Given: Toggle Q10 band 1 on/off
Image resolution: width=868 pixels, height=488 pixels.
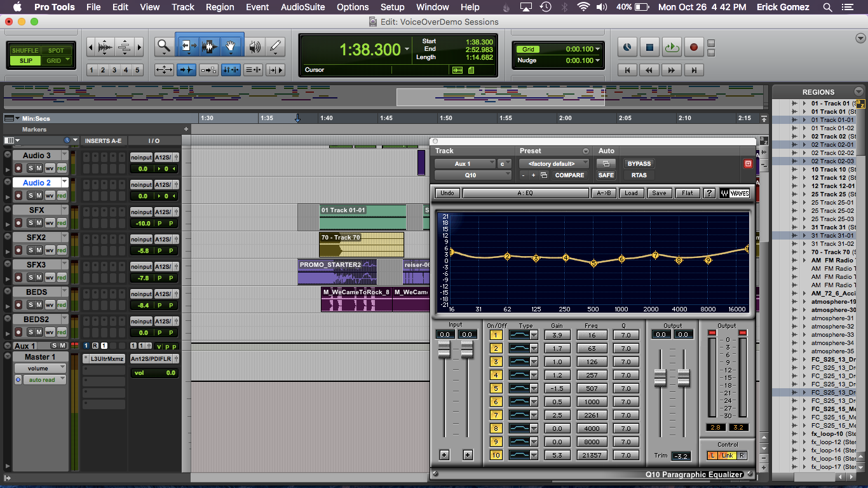Looking at the screenshot, I should coord(496,335).
